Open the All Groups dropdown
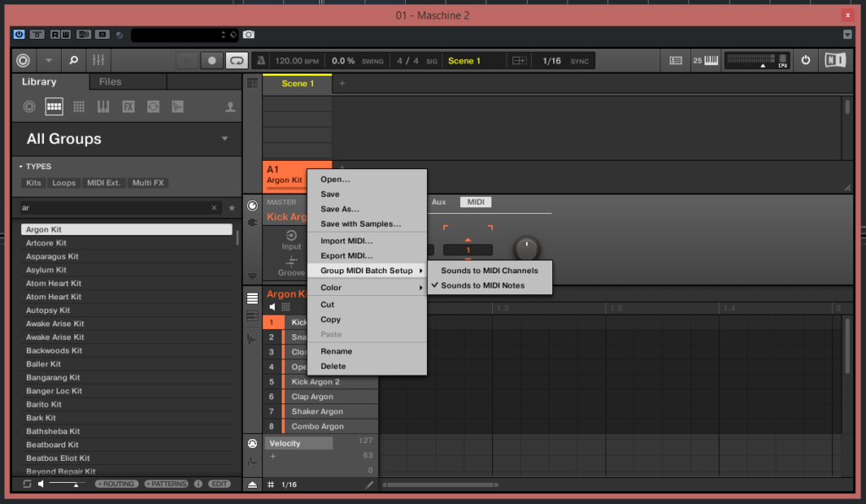Viewport: 866px width, 504px height. 225,139
